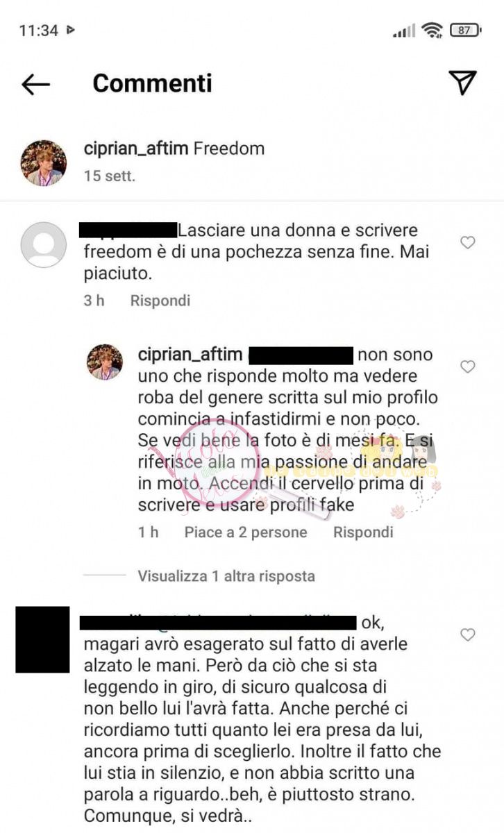504x833 pixels.
Task: Open ciprian_aftim username in post caption
Action: [135, 149]
